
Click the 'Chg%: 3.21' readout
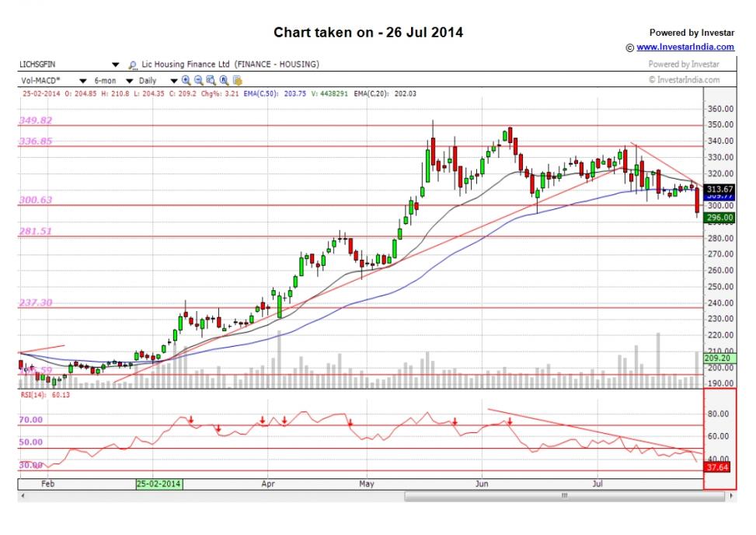coord(220,93)
